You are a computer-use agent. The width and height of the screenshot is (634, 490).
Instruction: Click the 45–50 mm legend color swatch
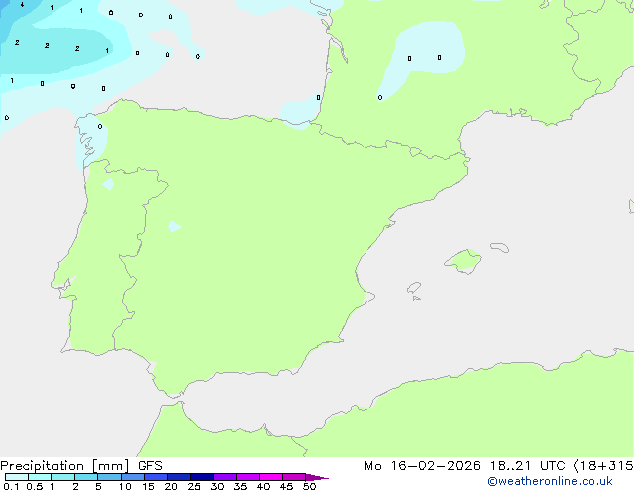point(294,477)
